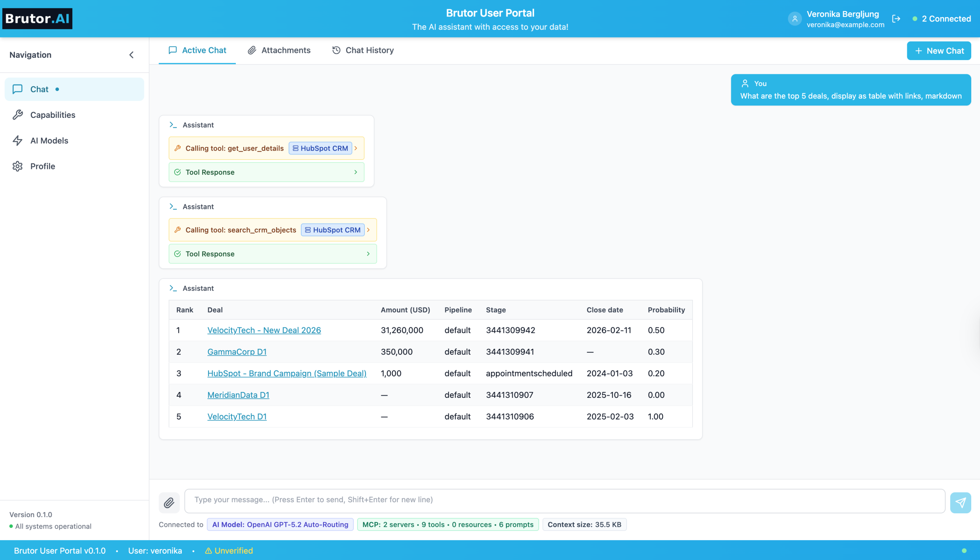Expand the first Tool Response details

[355, 172]
